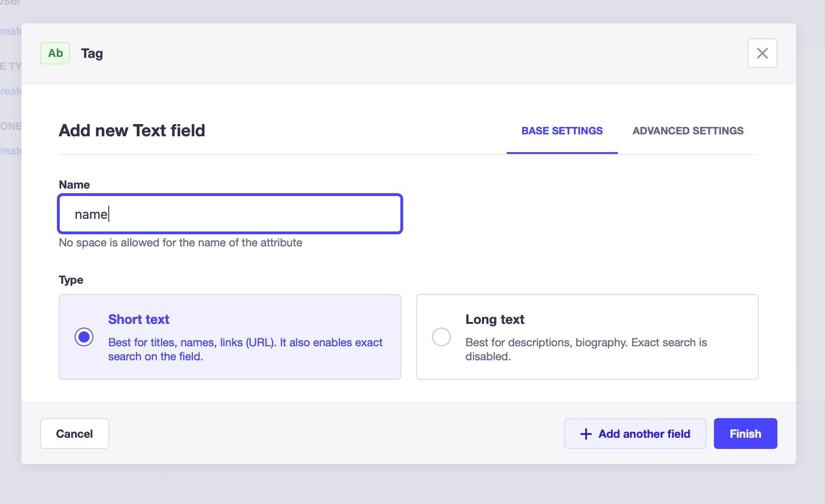Click the Long text heading label

[495, 319]
